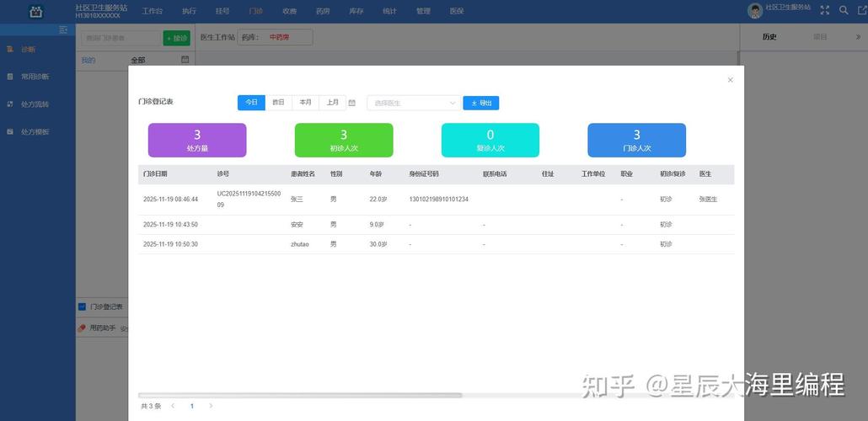
Task: Open the 挂号 menu
Action: (222, 11)
